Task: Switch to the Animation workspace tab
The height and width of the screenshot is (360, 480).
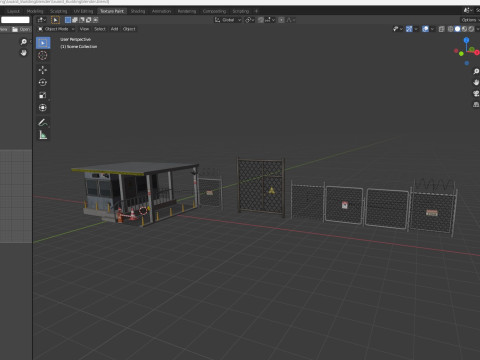Action: (161, 11)
